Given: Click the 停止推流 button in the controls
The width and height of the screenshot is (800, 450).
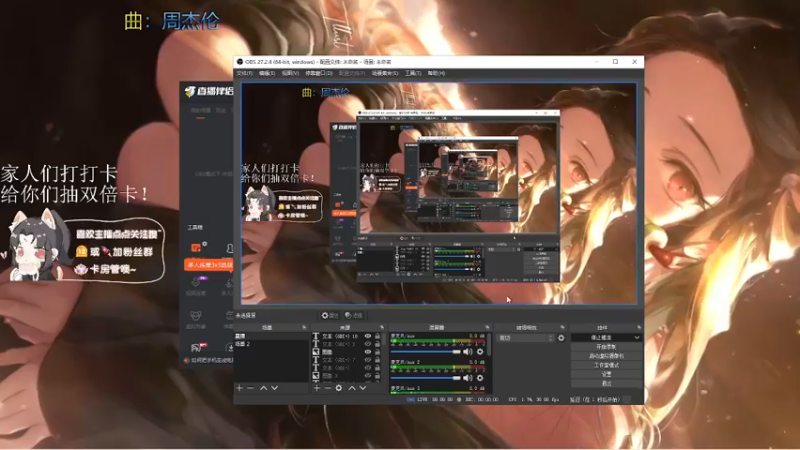Looking at the screenshot, I should pyautogui.click(x=602, y=338).
